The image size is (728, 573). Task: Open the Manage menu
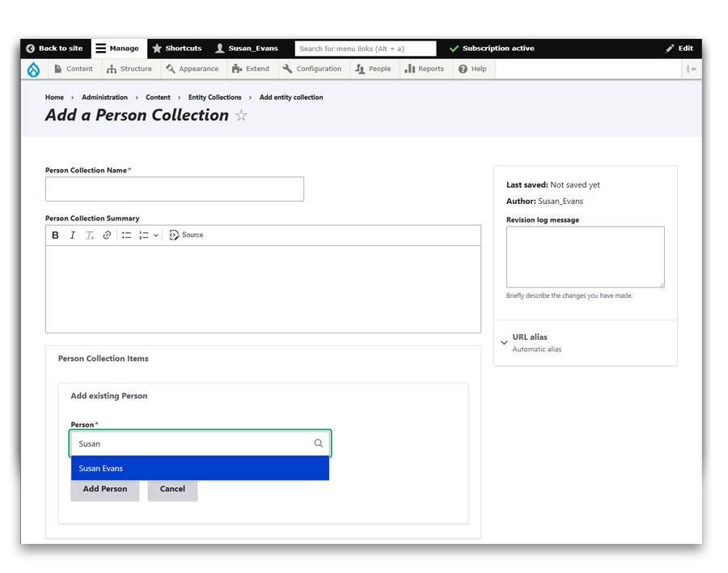(x=117, y=49)
